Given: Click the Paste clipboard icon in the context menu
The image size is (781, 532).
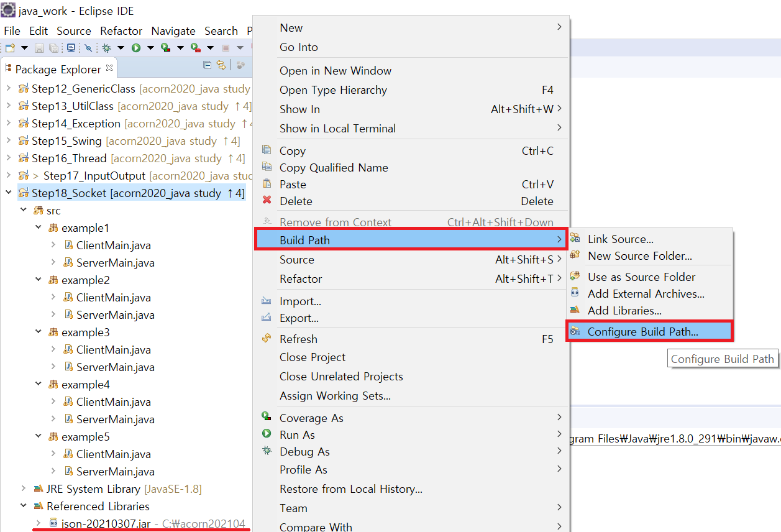Looking at the screenshot, I should click(267, 184).
